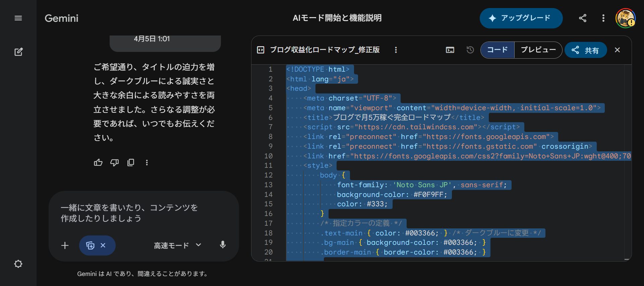The image size is (644, 286).
Task: Click the 指定カラーの定義 comment line
Action: (361, 223)
